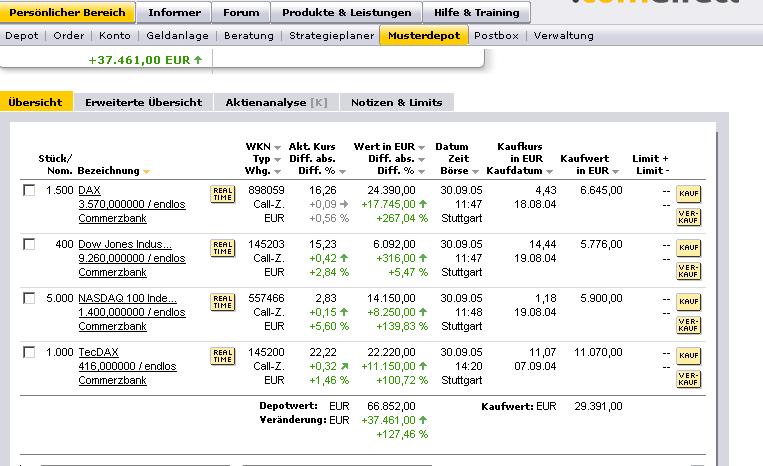Select the Dow Jones position checkbox

[29, 243]
